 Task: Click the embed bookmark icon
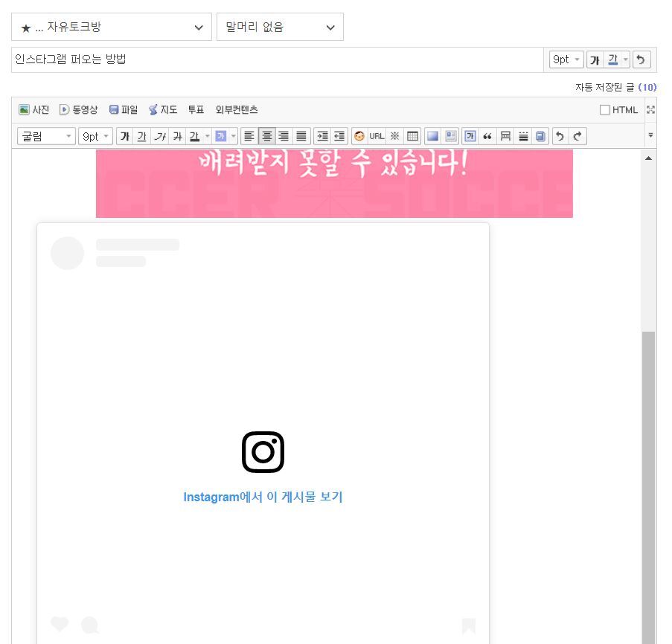point(469,625)
